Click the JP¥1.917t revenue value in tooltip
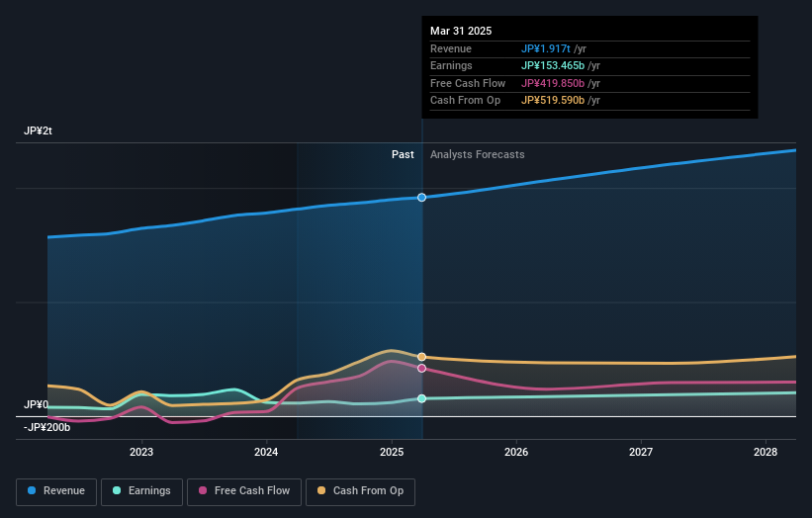 pyautogui.click(x=546, y=48)
